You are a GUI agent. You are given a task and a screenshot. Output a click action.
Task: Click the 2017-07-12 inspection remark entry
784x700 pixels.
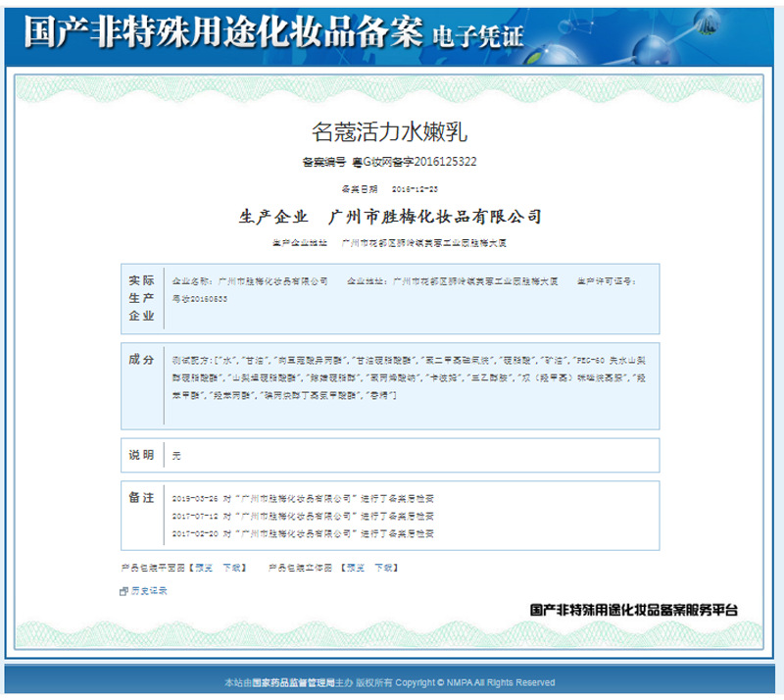303,516
